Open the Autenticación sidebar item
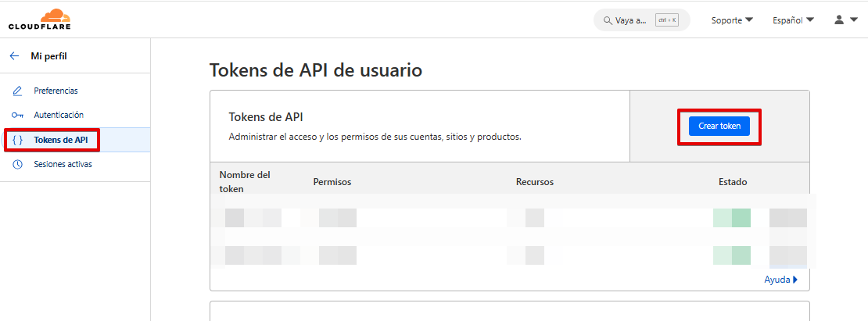 pos(59,115)
